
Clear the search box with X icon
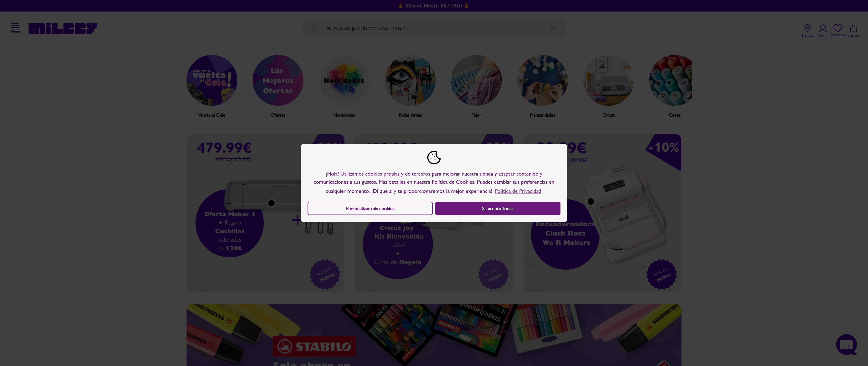pyautogui.click(x=553, y=28)
